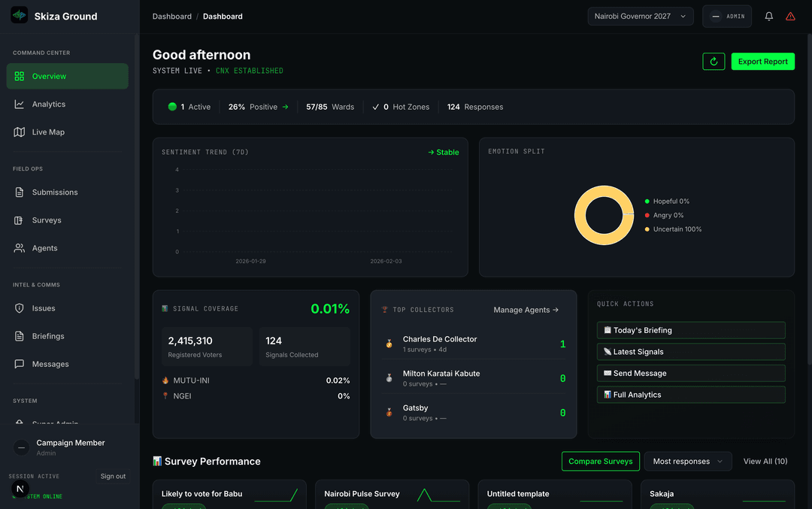Screen dimensions: 812x509
Task: Open notifications via the bell icon
Action: (x=768, y=16)
